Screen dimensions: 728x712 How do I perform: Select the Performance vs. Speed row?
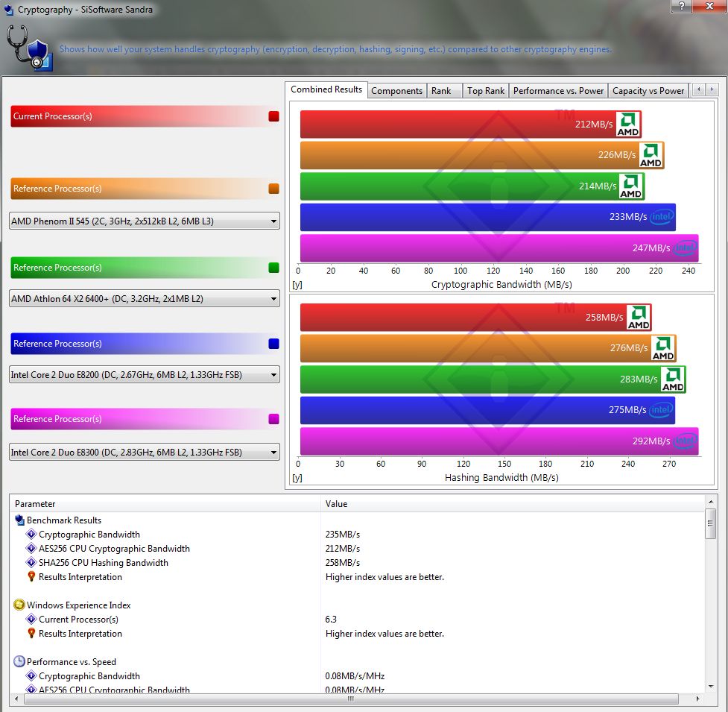(x=357, y=662)
